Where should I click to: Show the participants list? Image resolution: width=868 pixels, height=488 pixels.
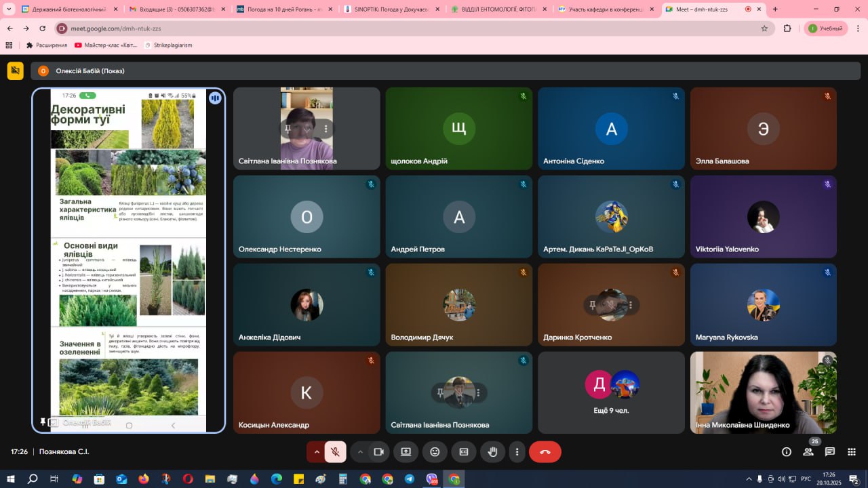(x=808, y=452)
